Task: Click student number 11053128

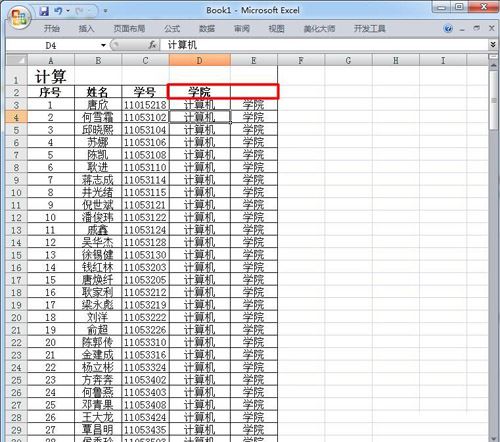Action: (x=145, y=242)
